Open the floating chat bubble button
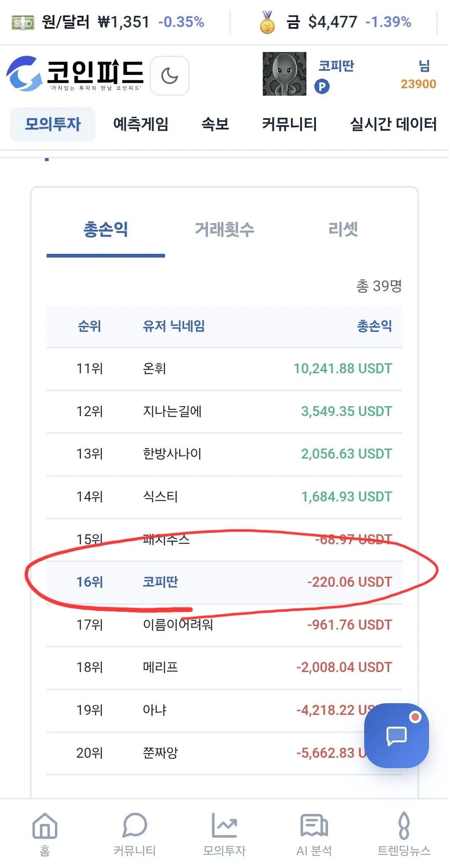This screenshot has height=868, width=449. (x=396, y=735)
